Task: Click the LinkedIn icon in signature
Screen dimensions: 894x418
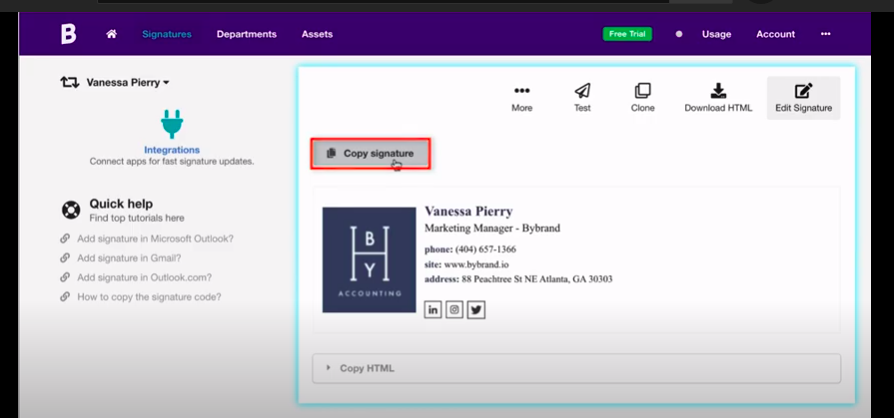Action: click(x=433, y=310)
